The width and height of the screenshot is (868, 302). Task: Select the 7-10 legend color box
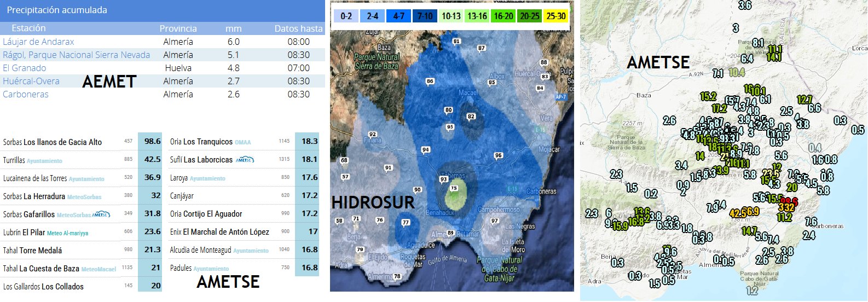(425, 16)
